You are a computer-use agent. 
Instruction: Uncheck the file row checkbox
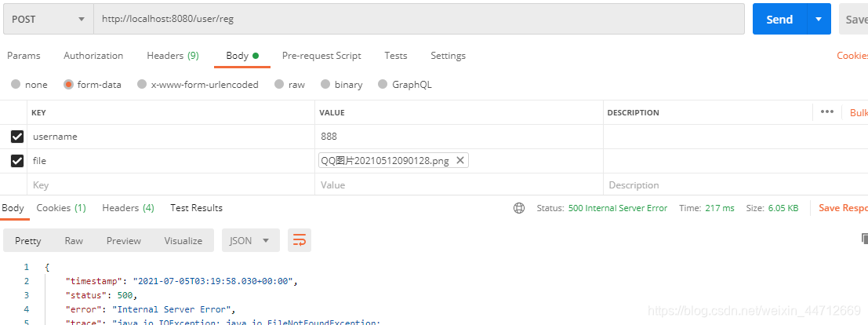pyautogui.click(x=17, y=161)
